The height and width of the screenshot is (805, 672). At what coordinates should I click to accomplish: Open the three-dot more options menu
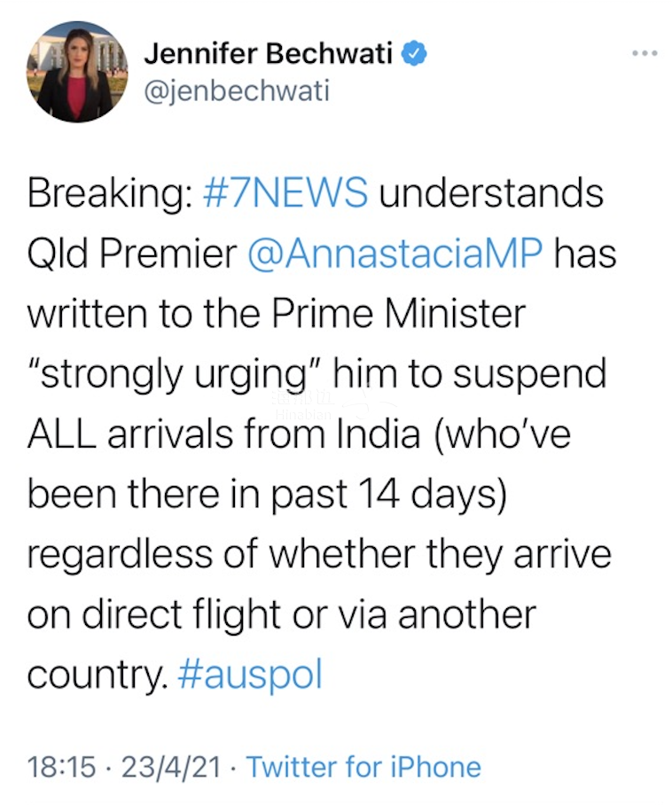coord(645,53)
